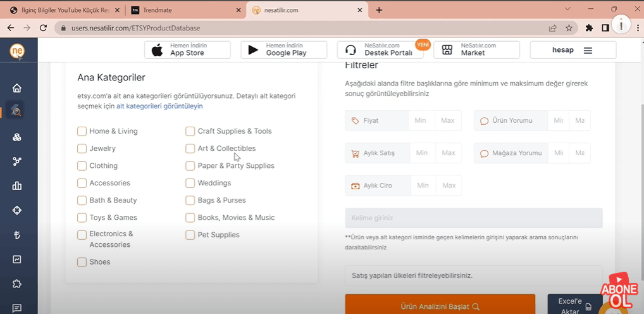Enable the Jewelry category checkbox
This screenshot has width=644, height=314.
[x=82, y=148]
